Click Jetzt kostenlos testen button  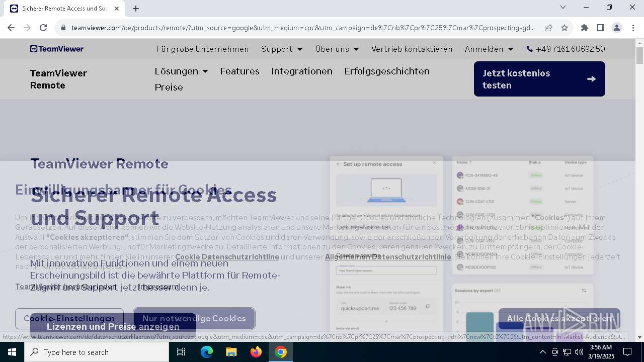(539, 79)
